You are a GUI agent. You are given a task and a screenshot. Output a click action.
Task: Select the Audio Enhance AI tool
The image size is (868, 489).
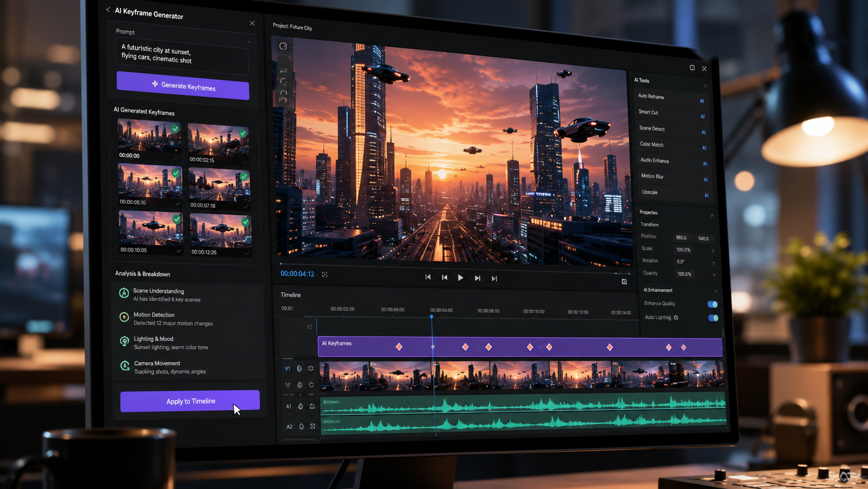point(674,162)
